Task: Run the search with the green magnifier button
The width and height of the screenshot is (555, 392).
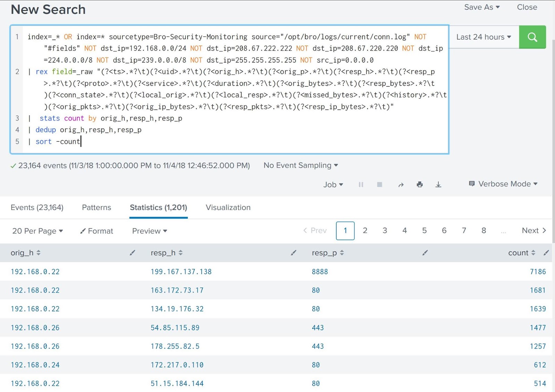Action: click(x=532, y=37)
